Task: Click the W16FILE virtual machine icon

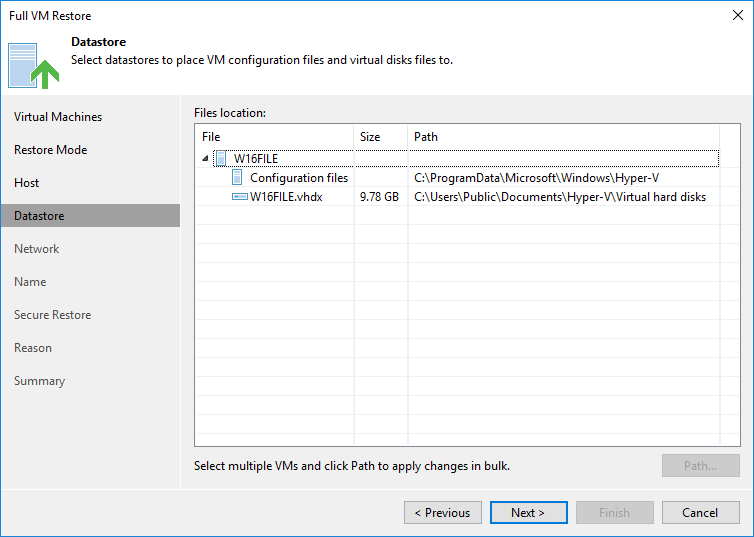Action: click(x=221, y=158)
